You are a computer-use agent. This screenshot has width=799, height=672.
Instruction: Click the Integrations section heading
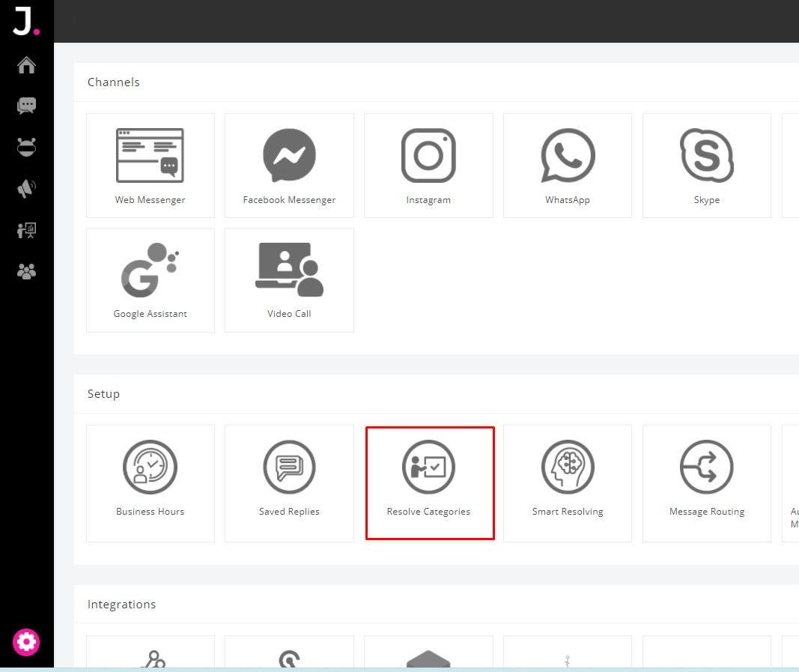point(121,604)
